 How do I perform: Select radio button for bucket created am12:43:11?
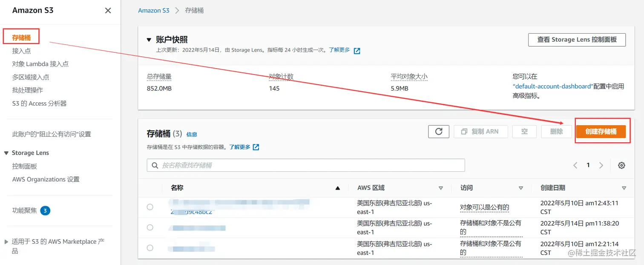click(x=150, y=207)
